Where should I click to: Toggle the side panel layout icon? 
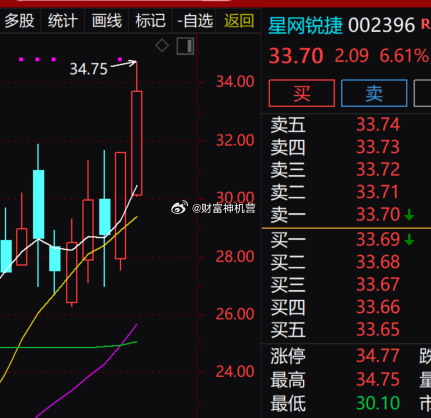point(185,46)
